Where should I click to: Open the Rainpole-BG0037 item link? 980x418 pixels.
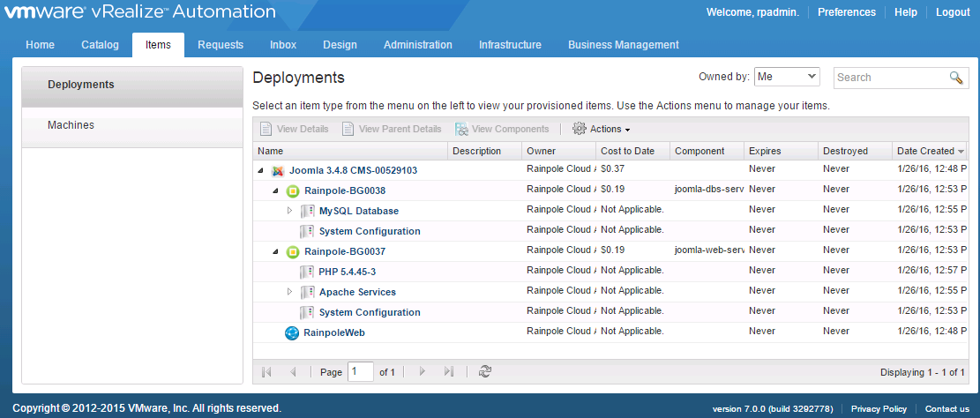point(345,252)
